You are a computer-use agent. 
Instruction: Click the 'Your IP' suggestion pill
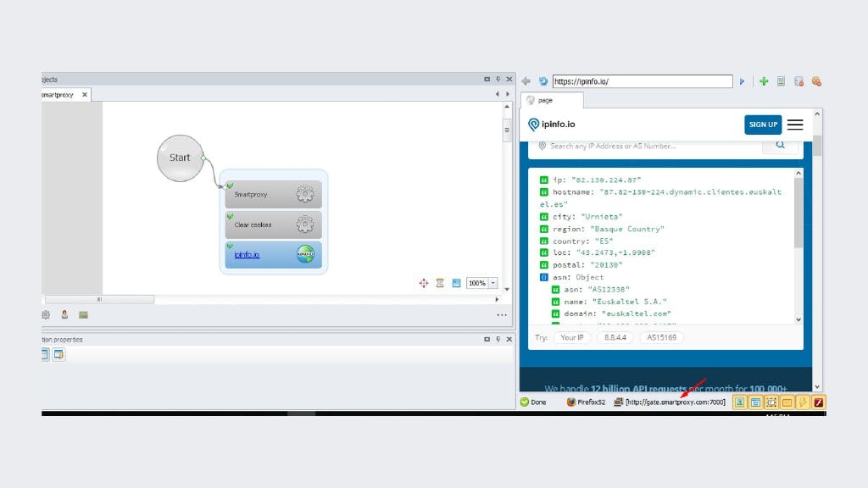click(572, 337)
